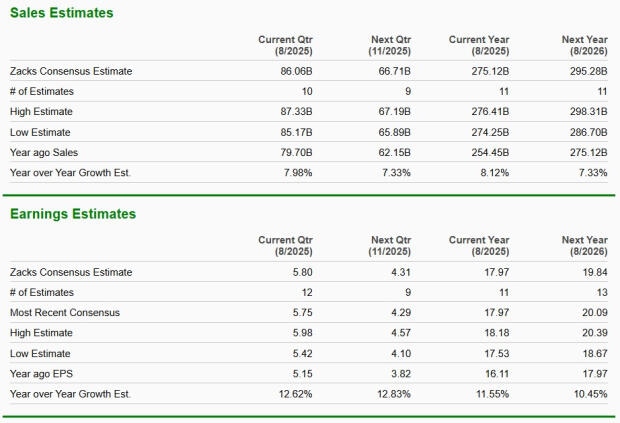Click the Earnings Estimates heading

pyautogui.click(x=72, y=213)
